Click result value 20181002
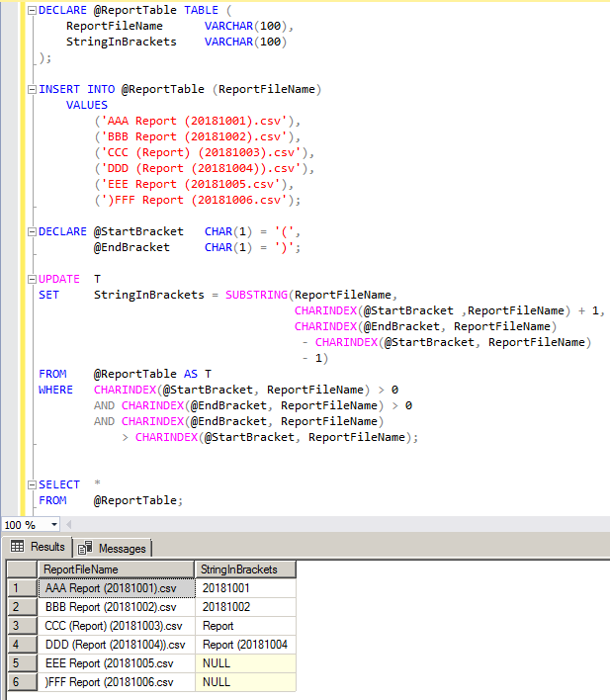Image resolution: width=610 pixels, height=700 pixels. [x=245, y=607]
